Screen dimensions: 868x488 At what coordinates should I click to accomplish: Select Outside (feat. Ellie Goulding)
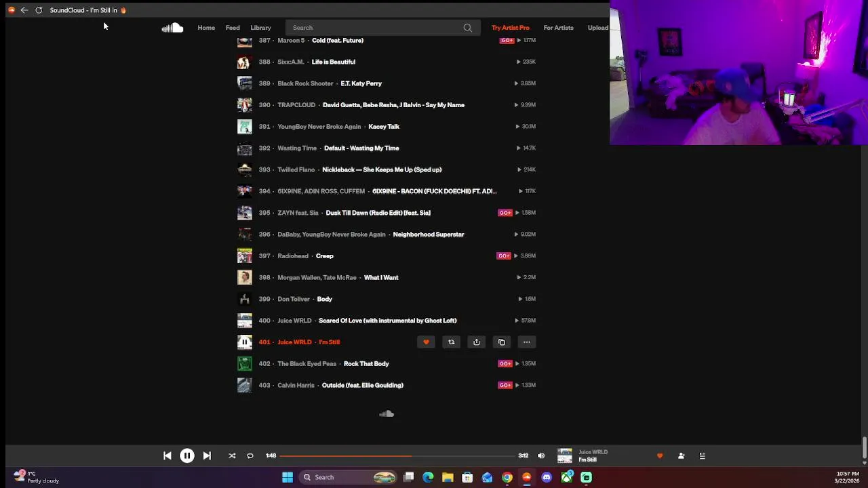point(363,386)
